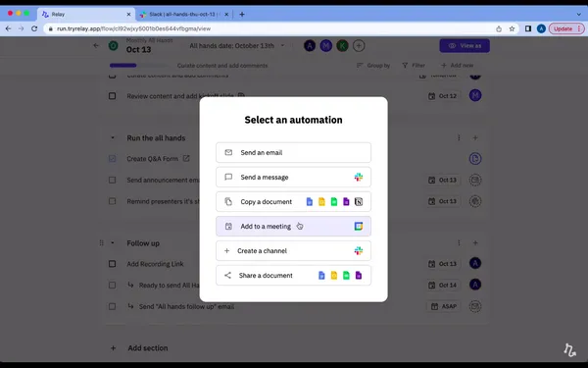Click the Google Calendar icon on Add to a meeting
588x368 pixels.
pos(359,226)
